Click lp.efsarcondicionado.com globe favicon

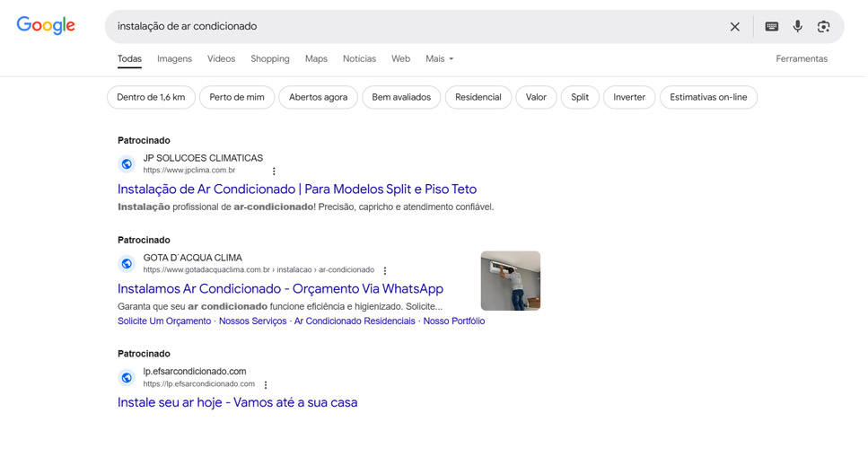127,377
